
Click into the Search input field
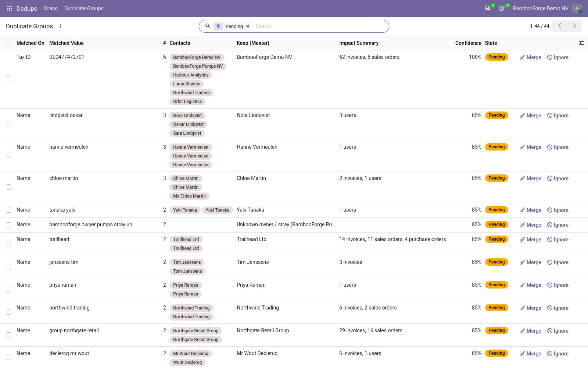320,26
